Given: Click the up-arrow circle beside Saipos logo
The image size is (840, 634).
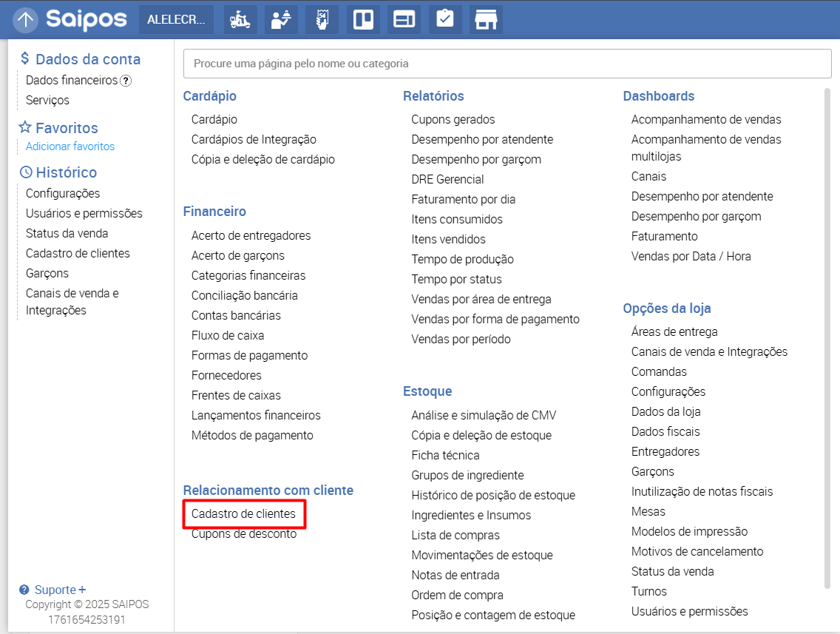Looking at the screenshot, I should point(26,20).
